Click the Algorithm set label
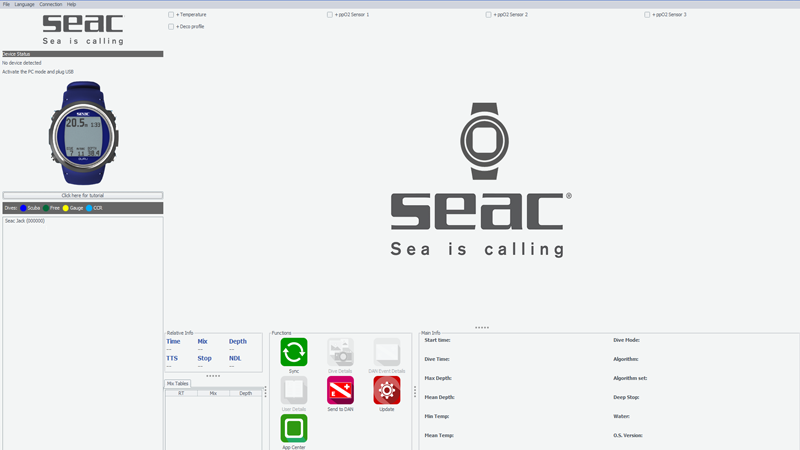Viewport: 800px width, 450px height. click(x=630, y=378)
